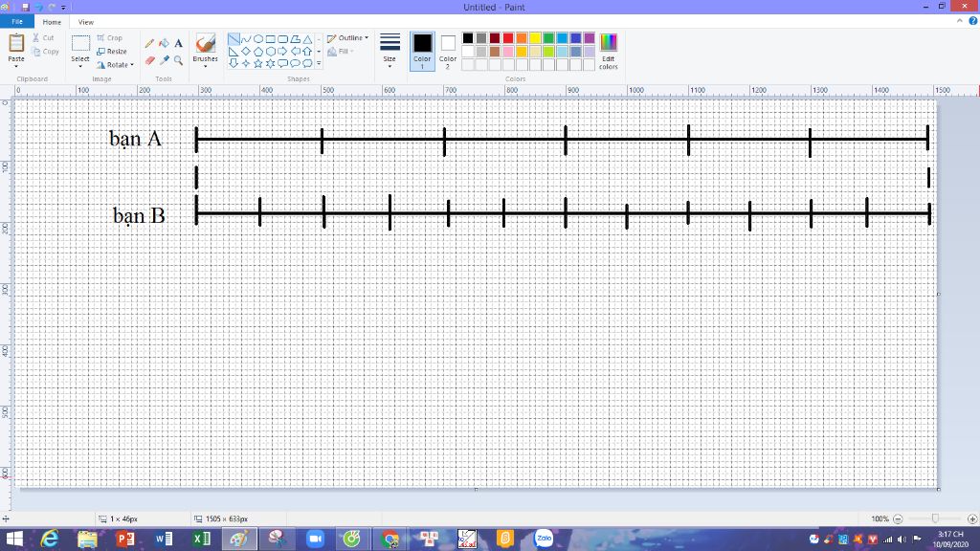The image size is (980, 551).
Task: Click the Copy button
Action: point(45,52)
